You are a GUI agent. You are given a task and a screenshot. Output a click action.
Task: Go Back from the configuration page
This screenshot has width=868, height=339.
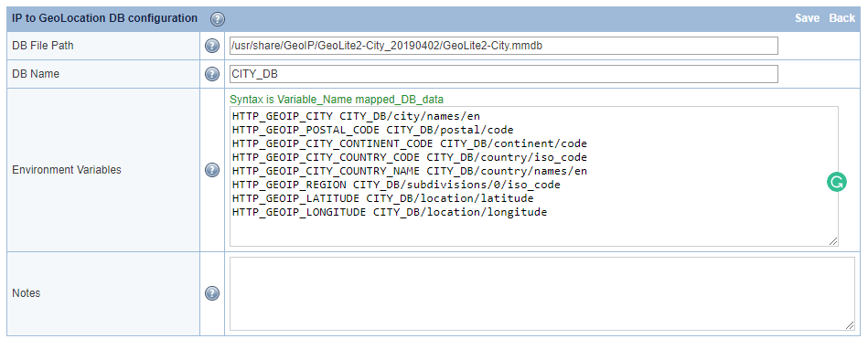(842, 18)
